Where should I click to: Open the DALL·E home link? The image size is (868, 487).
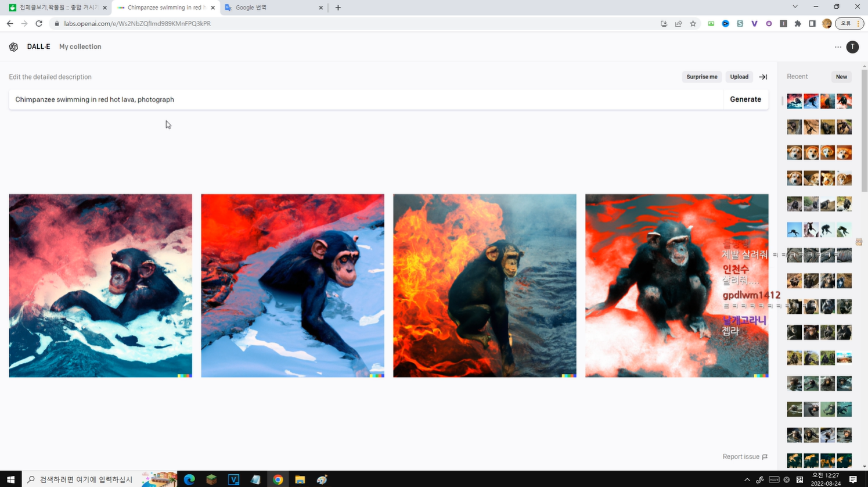(x=38, y=46)
